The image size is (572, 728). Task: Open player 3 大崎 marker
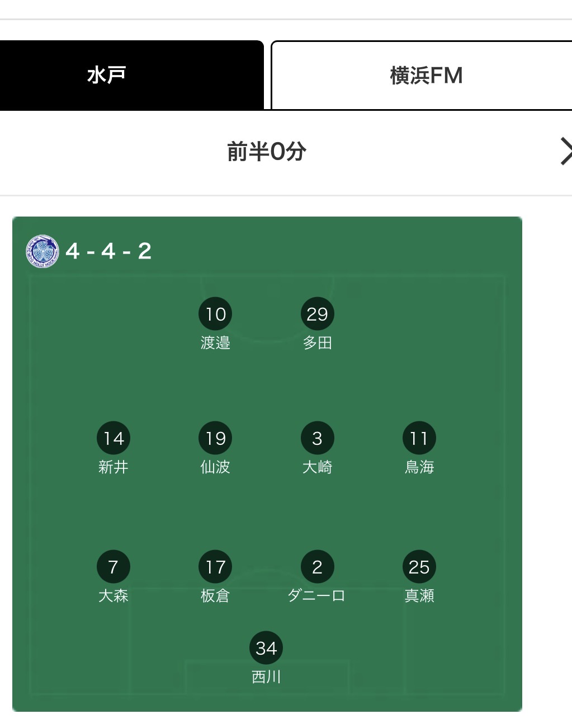pyautogui.click(x=317, y=438)
